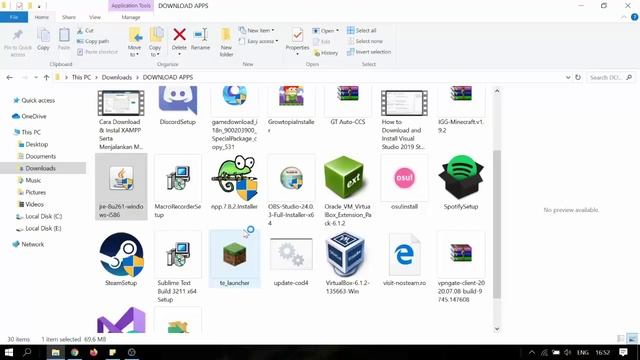The height and width of the screenshot is (360, 640).
Task: Click the Application Tools tab header
Action: tap(131, 6)
